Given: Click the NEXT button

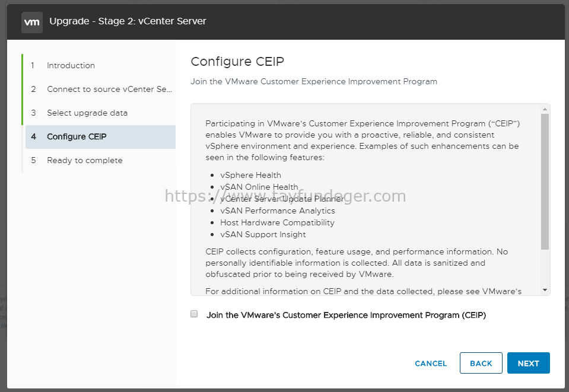Looking at the screenshot, I should click(x=528, y=363).
